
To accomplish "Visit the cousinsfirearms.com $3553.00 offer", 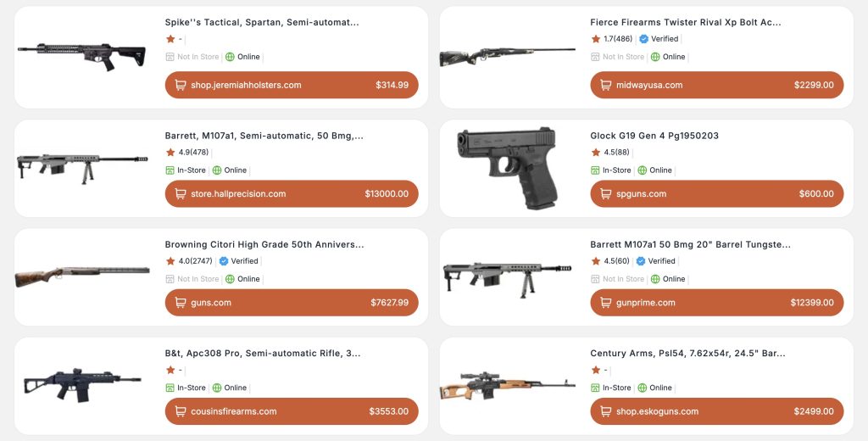I will pos(292,411).
